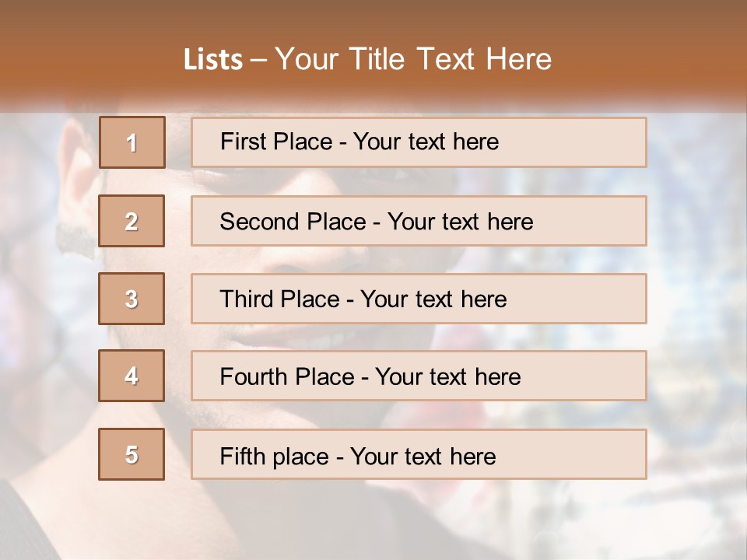
Task: Pick the number 4 square
Action: 132,376
